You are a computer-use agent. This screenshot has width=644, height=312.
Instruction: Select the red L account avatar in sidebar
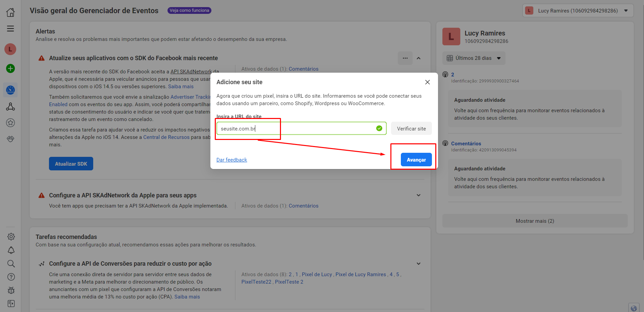pyautogui.click(x=10, y=49)
